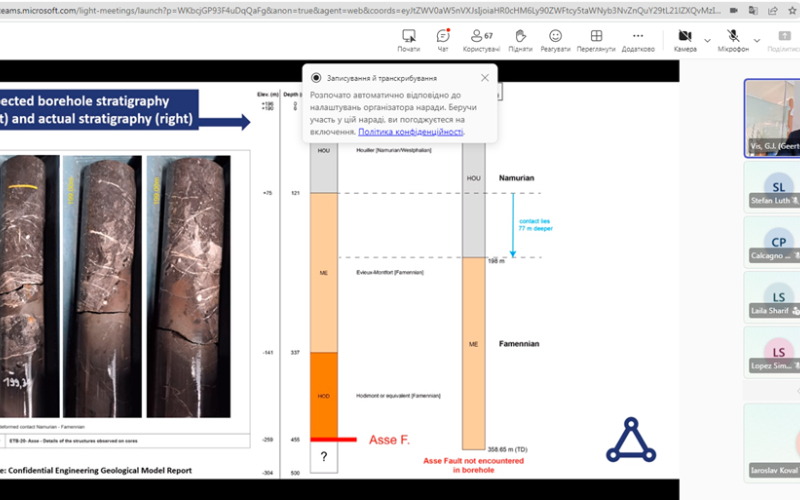Screen dimensions: 800x500
Task: Click the Поділитися share button
Action: pos(783,40)
